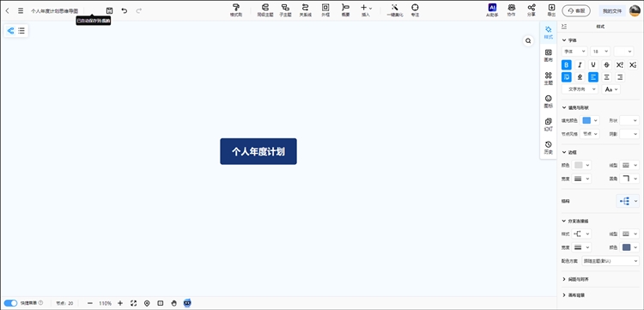Screen dimensions: 644x310
Task: Toggle the quick menu switch
Action: point(10,303)
